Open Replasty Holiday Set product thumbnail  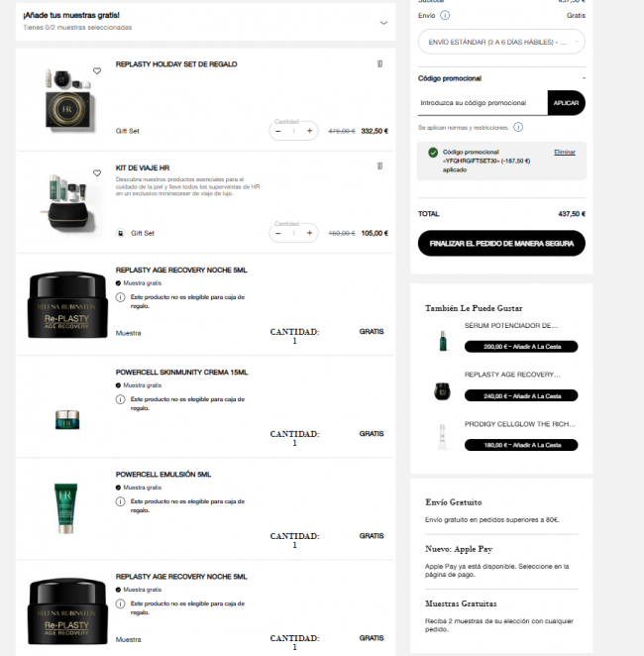click(67, 99)
